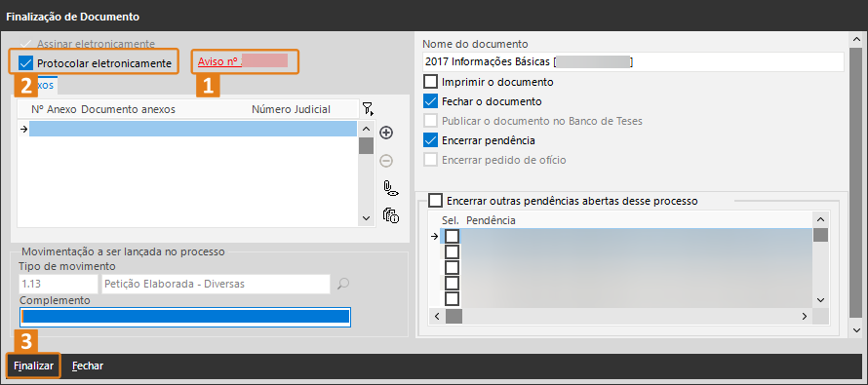This screenshot has width=868, height=385.
Task: Click the paperclip view attachment icon
Action: tap(390, 188)
